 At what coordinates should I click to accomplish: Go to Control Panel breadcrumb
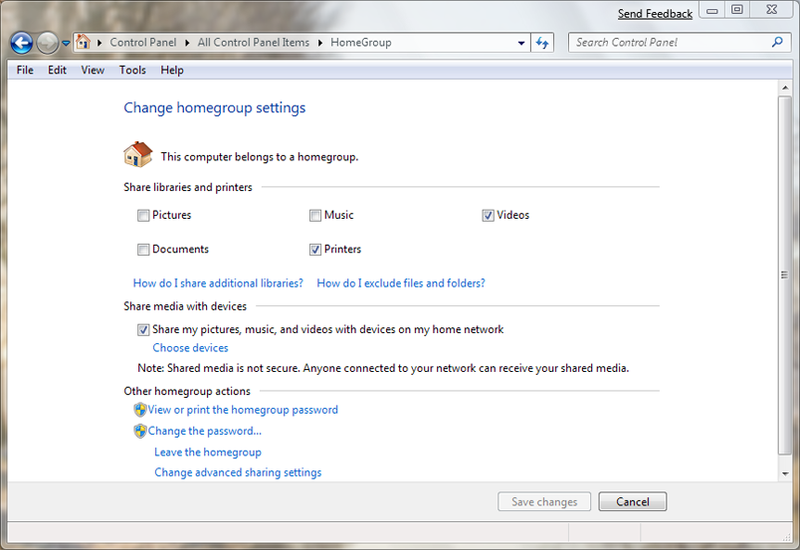(143, 42)
